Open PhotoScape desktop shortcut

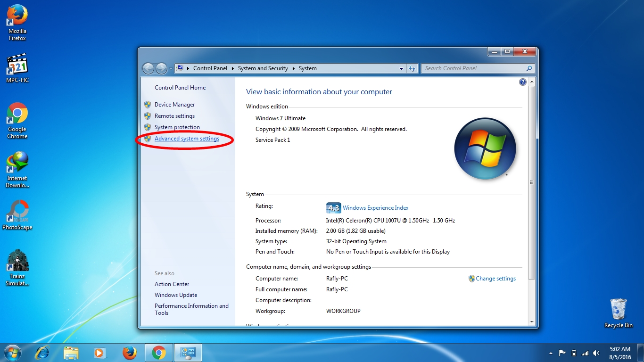coord(17,215)
